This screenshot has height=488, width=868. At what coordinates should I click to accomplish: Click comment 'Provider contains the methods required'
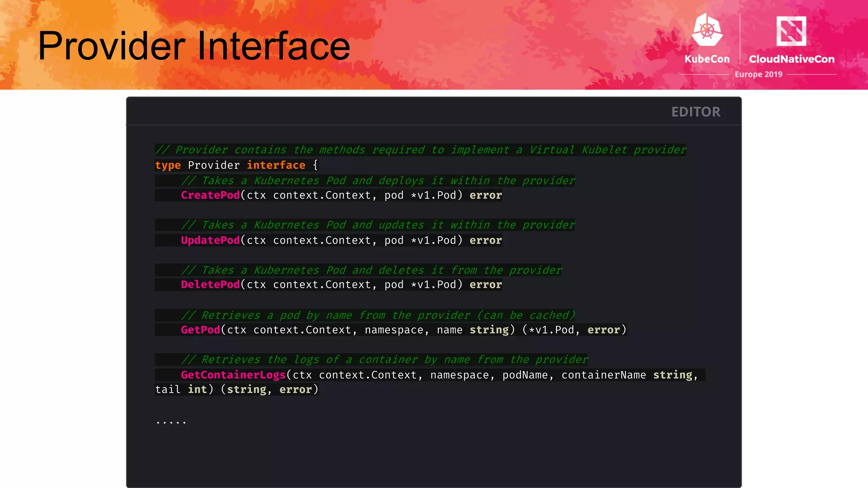420,150
